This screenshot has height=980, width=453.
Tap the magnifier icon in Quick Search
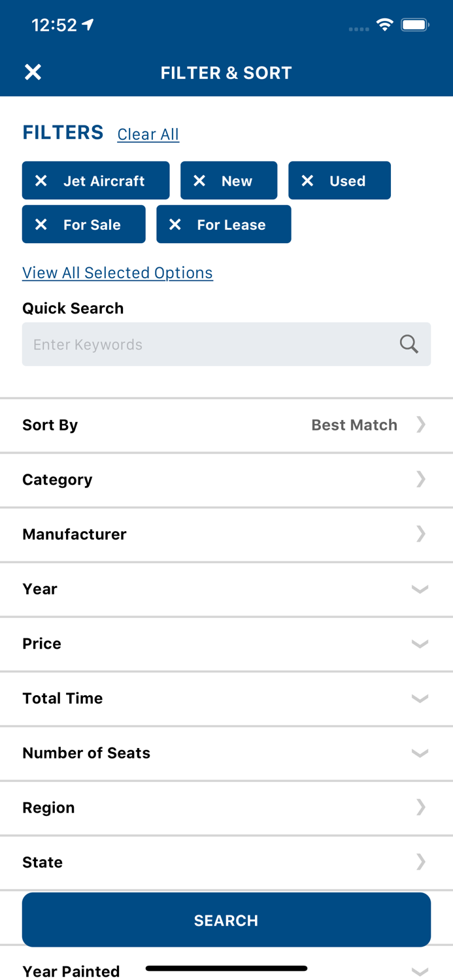pos(409,344)
